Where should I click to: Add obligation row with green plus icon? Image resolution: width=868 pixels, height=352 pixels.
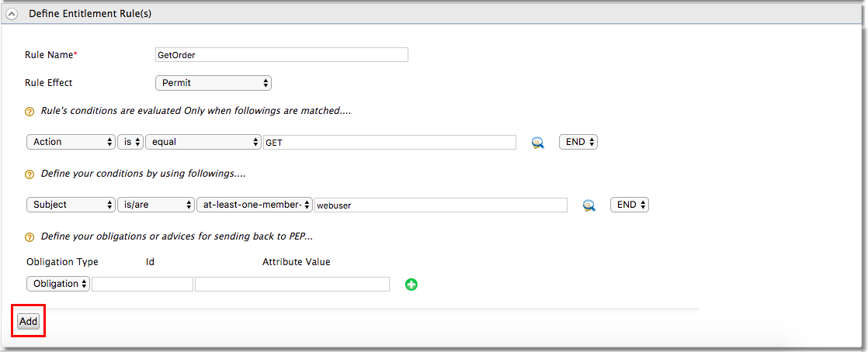411,285
